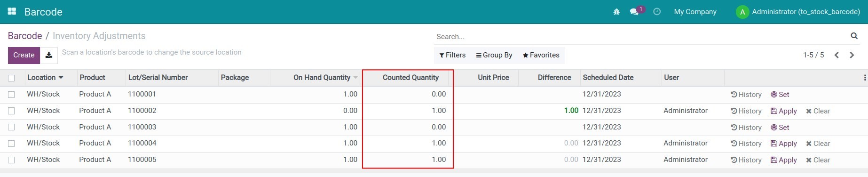Open the Group By dropdown
Viewport: 868px width, 177px height.
[494, 55]
